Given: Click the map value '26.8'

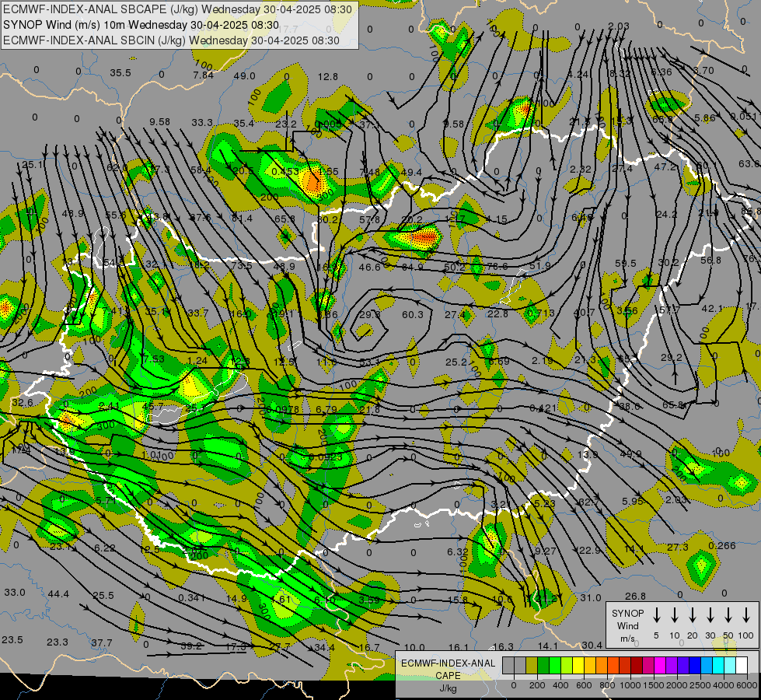Looking at the screenshot, I should coord(635,596).
